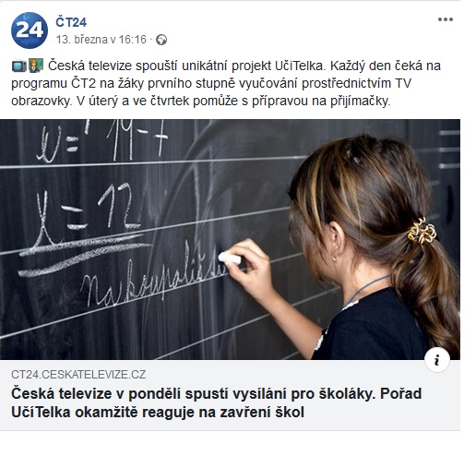Click the girl's hair clip in photo
The image size is (476, 456).
pyautogui.click(x=422, y=231)
